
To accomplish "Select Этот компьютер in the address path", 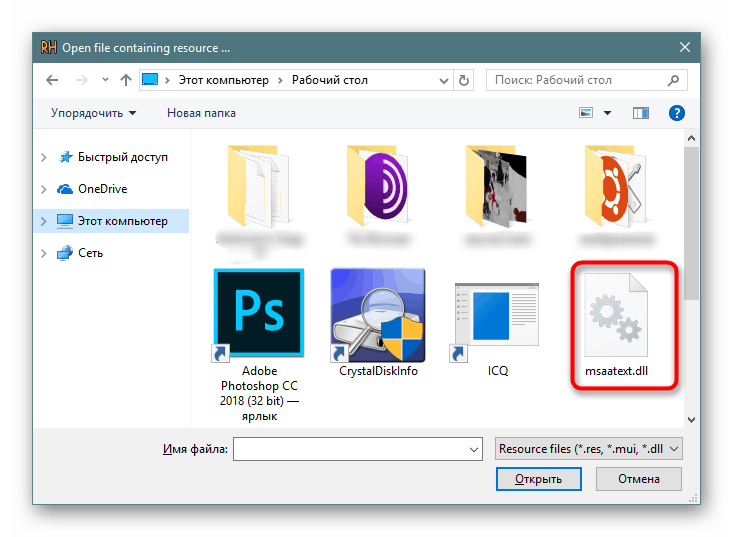I will (x=223, y=80).
